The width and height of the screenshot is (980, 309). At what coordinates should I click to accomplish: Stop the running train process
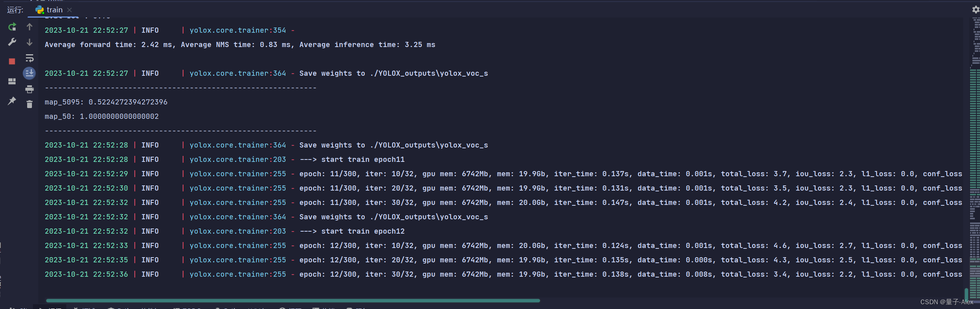pos(12,61)
